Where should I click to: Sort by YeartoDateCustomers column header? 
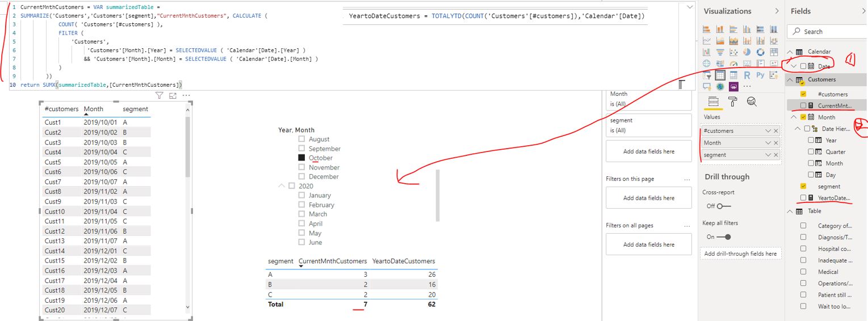(404, 261)
